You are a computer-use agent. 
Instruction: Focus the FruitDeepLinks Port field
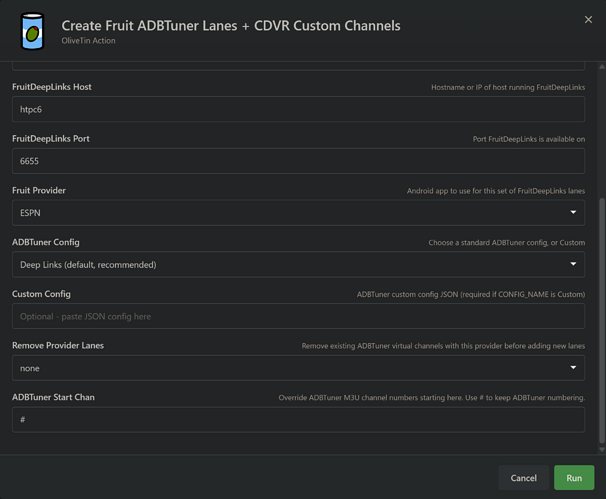tap(298, 161)
